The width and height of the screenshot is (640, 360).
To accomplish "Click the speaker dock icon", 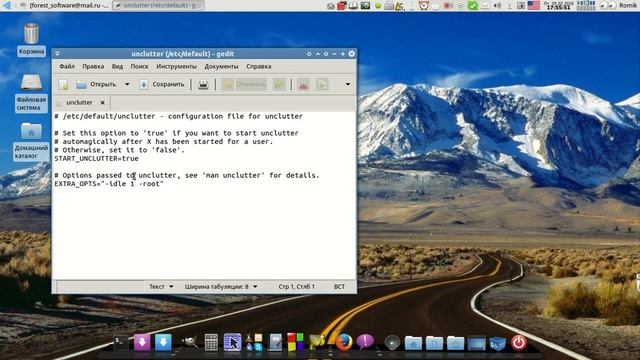I will point(392,342).
